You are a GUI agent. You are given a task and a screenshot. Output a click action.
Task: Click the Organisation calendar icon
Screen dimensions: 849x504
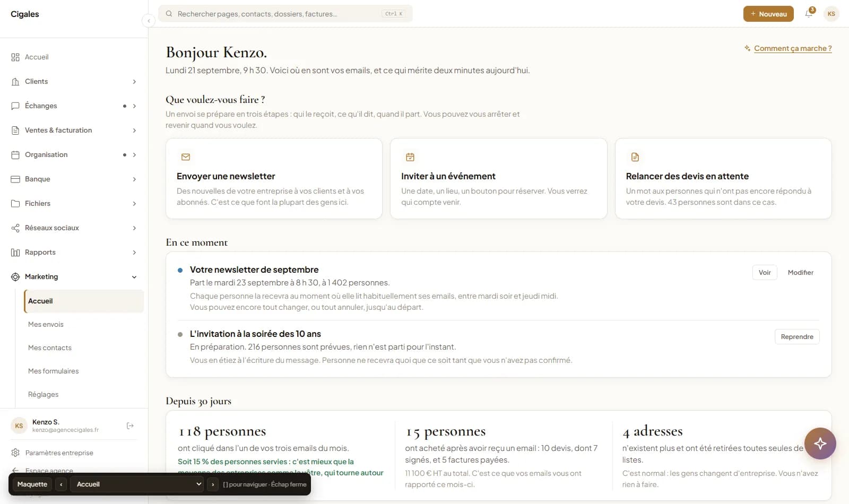point(15,155)
